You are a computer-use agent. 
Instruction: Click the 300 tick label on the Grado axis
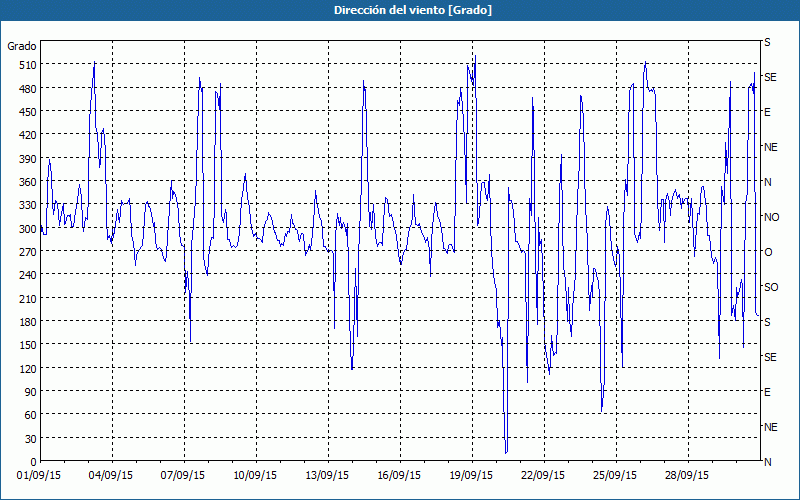[28, 229]
